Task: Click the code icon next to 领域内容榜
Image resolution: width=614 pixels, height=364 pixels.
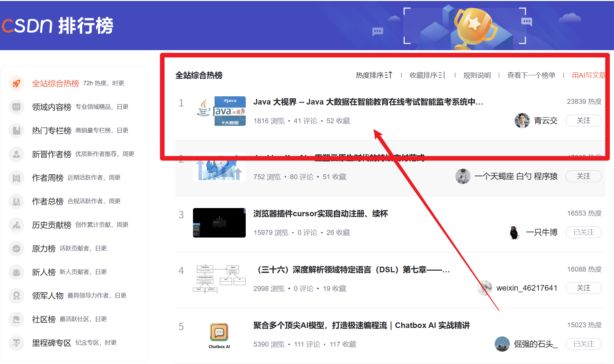Action: tap(16, 107)
